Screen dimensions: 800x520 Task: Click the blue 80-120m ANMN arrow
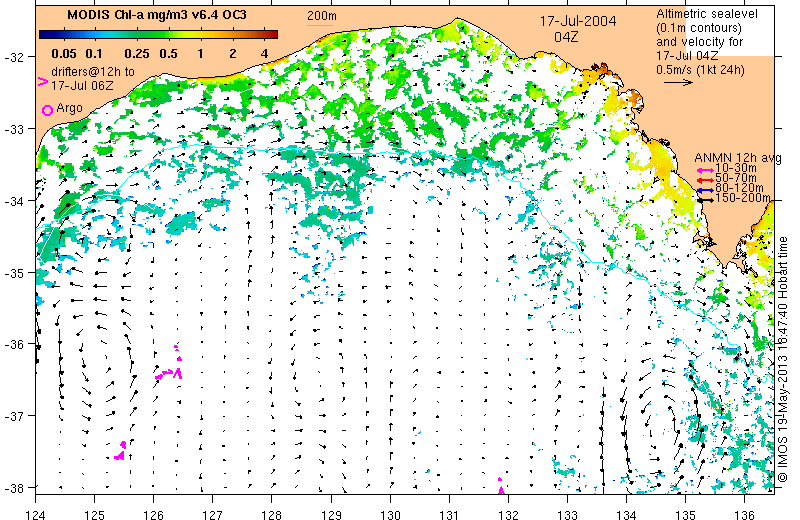(x=705, y=190)
